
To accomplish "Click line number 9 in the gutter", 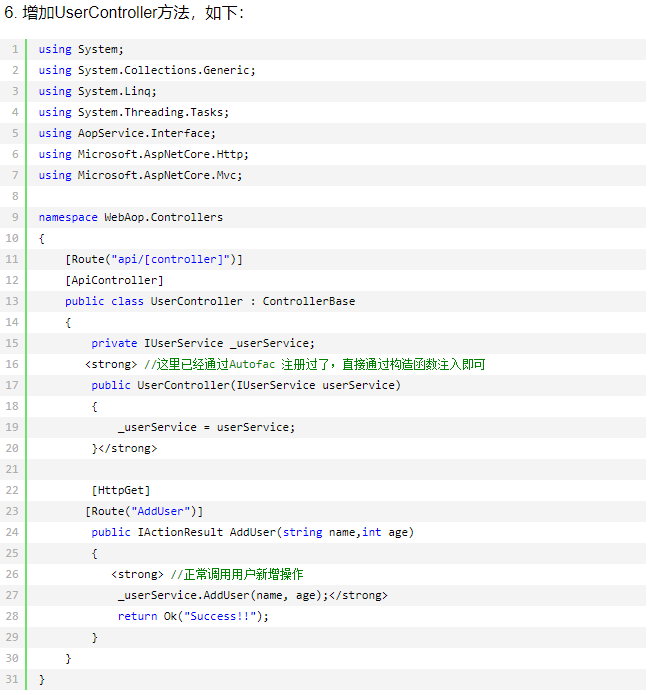I will click(x=15, y=217).
